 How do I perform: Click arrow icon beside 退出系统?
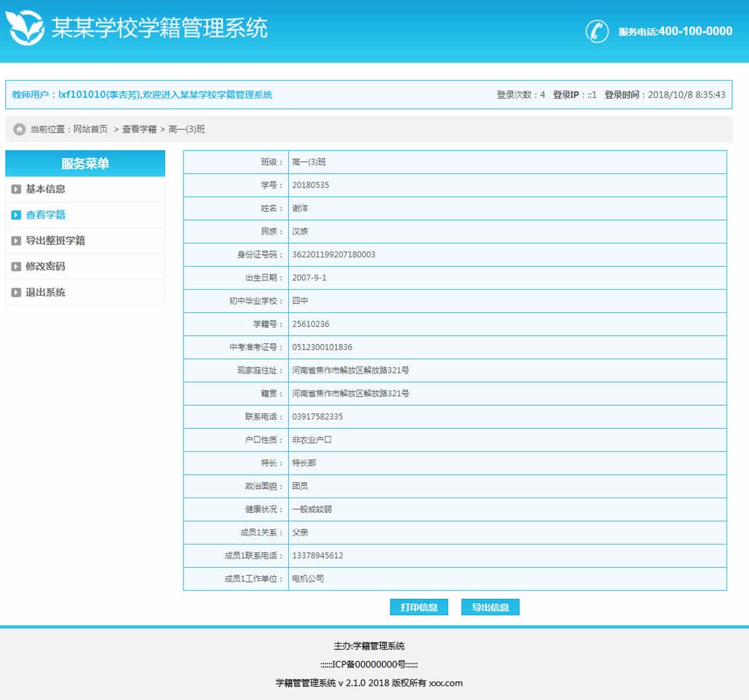click(16, 292)
